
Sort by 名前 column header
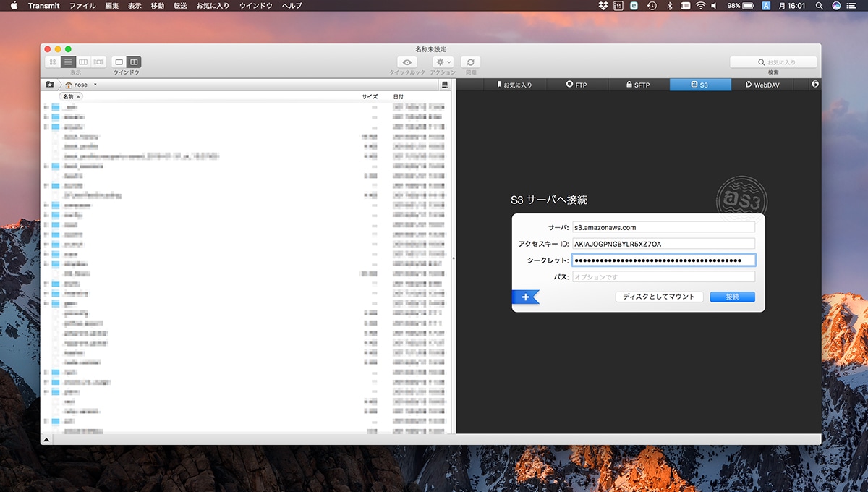[71, 96]
